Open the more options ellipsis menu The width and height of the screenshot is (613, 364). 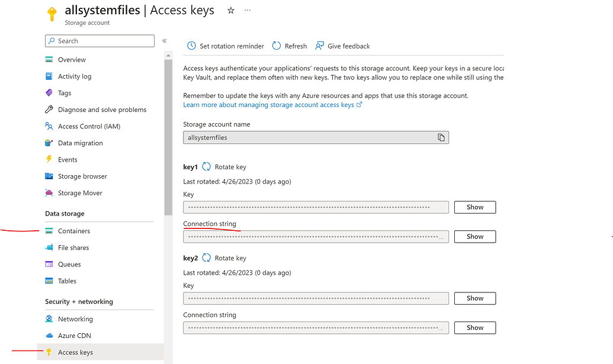click(x=248, y=10)
